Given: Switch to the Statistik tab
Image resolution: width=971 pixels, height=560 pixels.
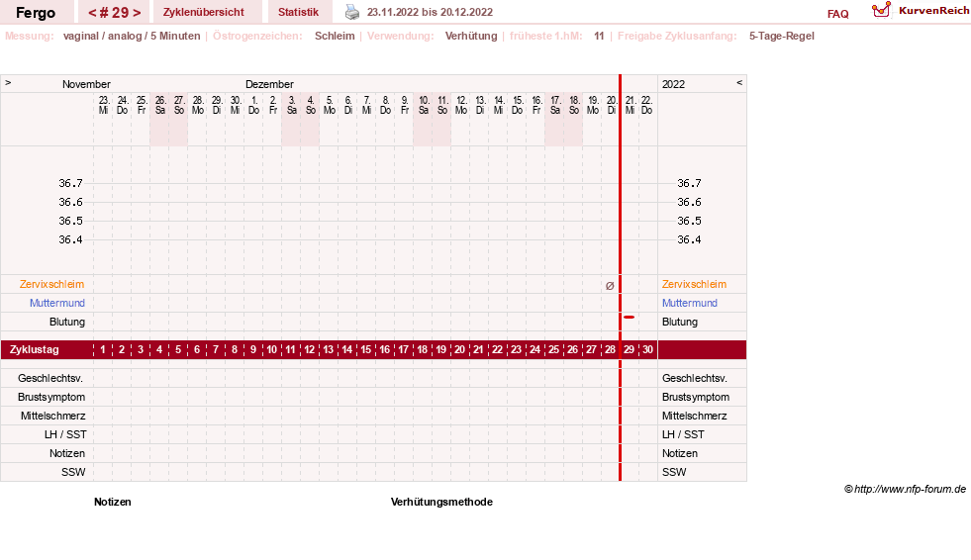Looking at the screenshot, I should pyautogui.click(x=298, y=12).
